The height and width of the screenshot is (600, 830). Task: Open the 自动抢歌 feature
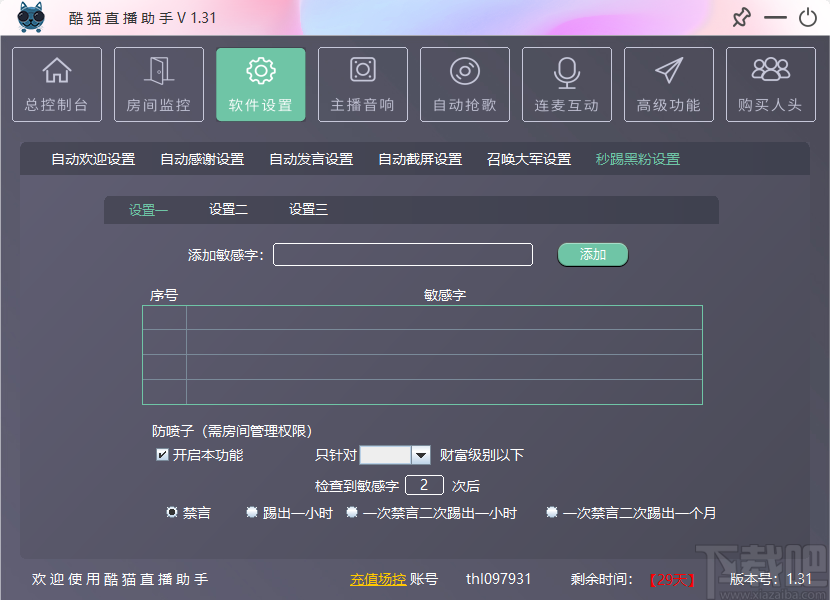[x=464, y=84]
